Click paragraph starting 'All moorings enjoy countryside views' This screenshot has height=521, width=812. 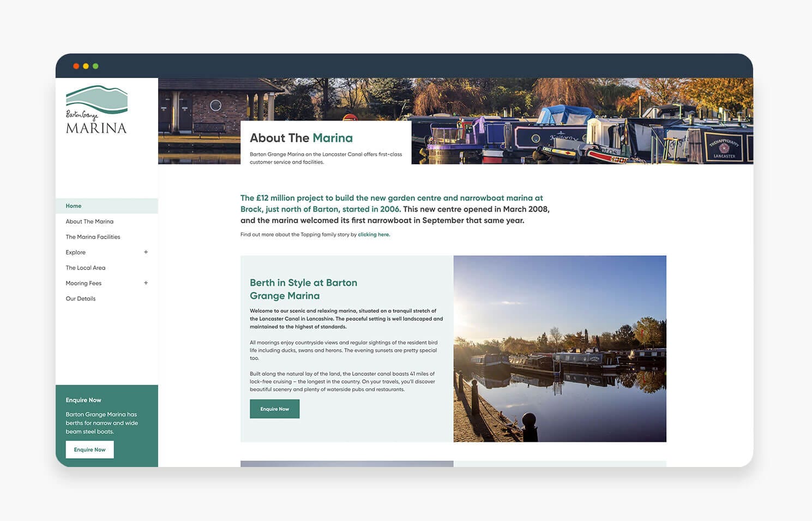pyautogui.click(x=344, y=350)
